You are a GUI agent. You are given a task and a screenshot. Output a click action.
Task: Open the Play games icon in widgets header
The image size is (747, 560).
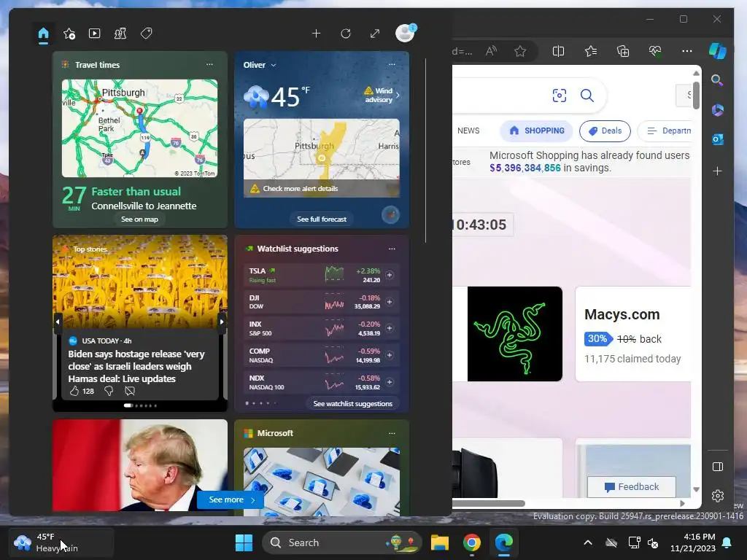click(120, 34)
